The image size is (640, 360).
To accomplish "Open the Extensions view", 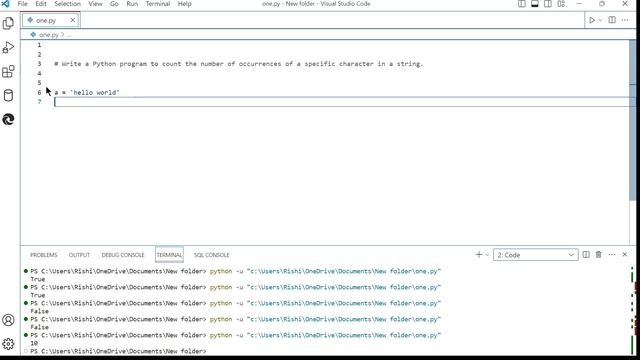I will 8,71.
